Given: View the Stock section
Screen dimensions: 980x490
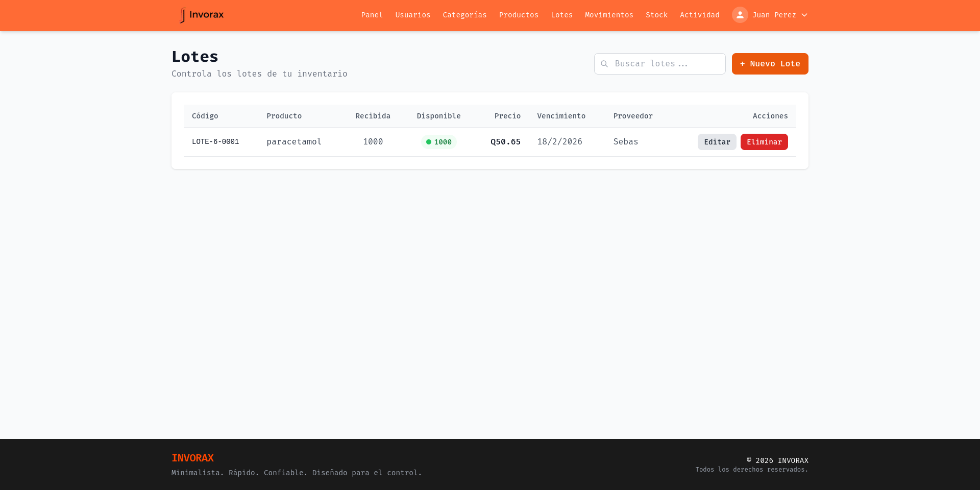Looking at the screenshot, I should click(x=656, y=15).
